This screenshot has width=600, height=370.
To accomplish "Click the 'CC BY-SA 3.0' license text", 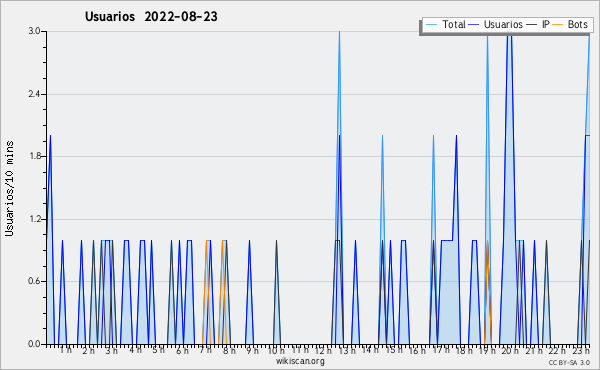I will (x=569, y=363).
